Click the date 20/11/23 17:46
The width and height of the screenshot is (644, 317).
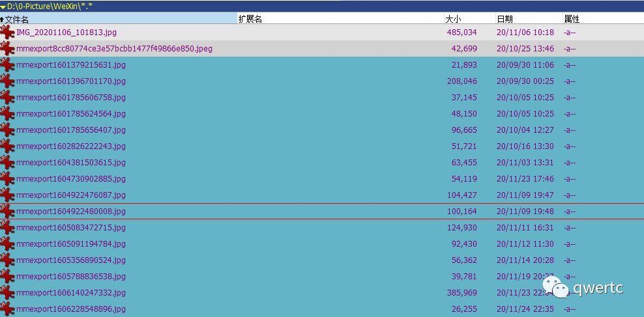[x=525, y=179]
